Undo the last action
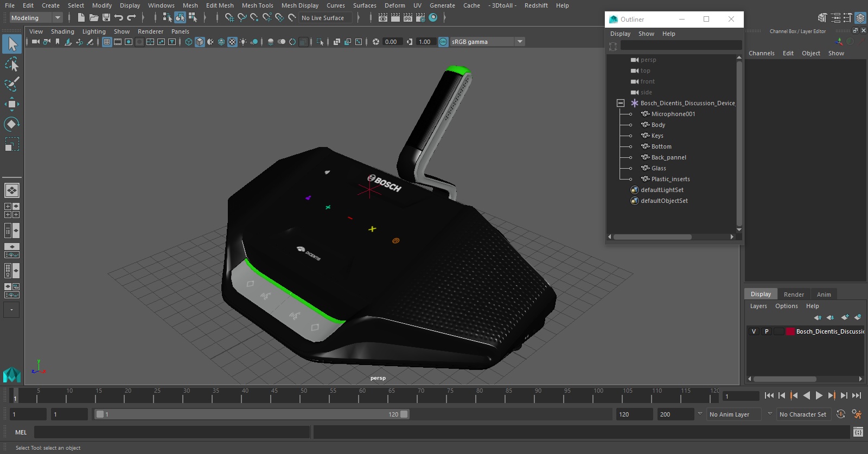The image size is (868, 454). coord(119,18)
